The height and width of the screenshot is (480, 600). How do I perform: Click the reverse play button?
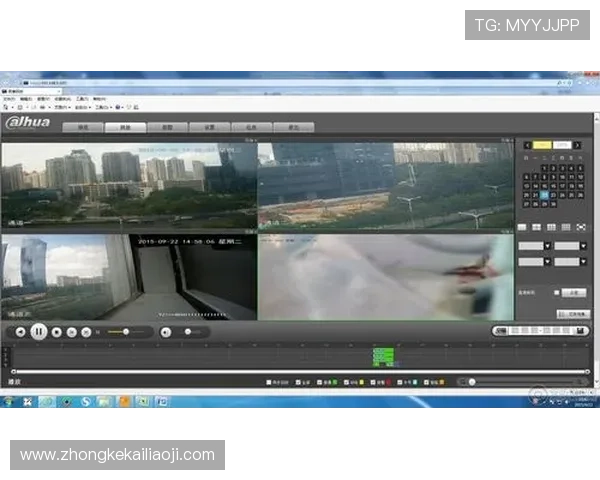pyautogui.click(x=19, y=331)
